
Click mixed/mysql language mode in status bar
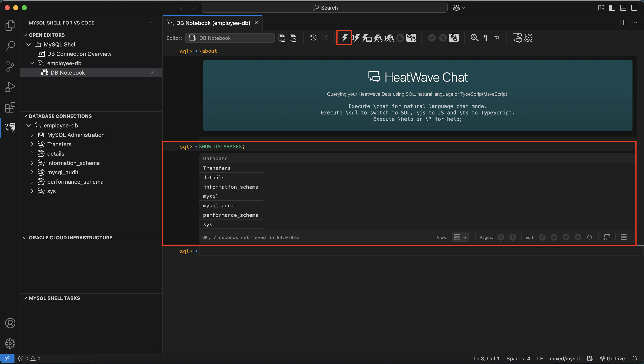(x=565, y=358)
